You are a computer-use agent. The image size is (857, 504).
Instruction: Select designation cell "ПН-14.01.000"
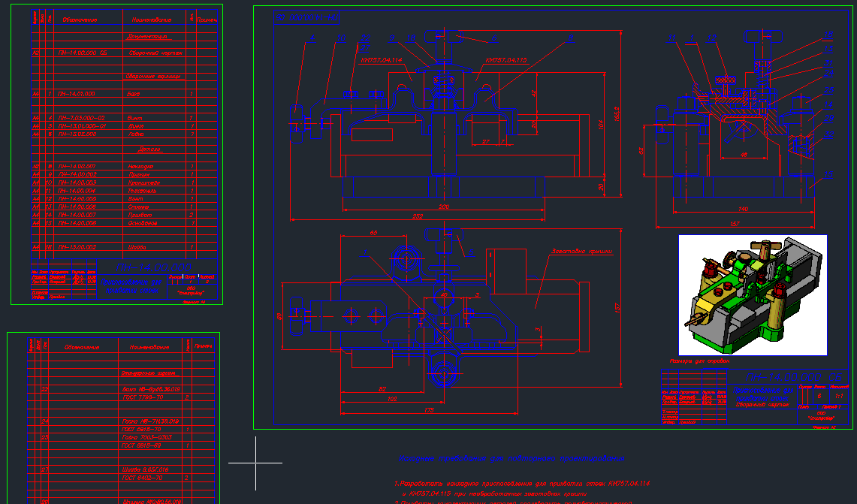pos(77,94)
